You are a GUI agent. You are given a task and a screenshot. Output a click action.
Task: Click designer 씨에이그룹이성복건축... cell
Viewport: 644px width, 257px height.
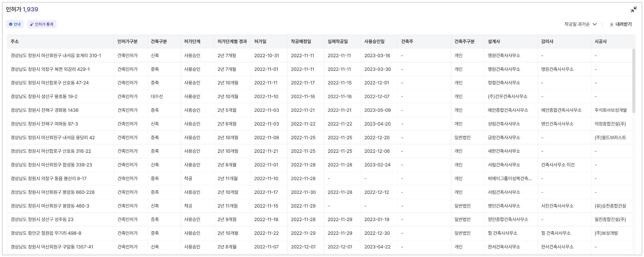[509, 179]
